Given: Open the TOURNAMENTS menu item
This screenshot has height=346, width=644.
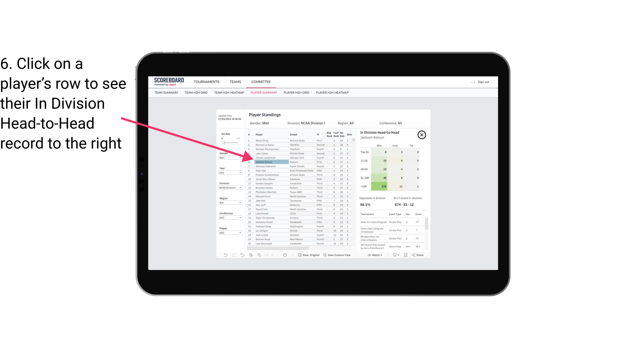Looking at the screenshot, I should (x=207, y=82).
